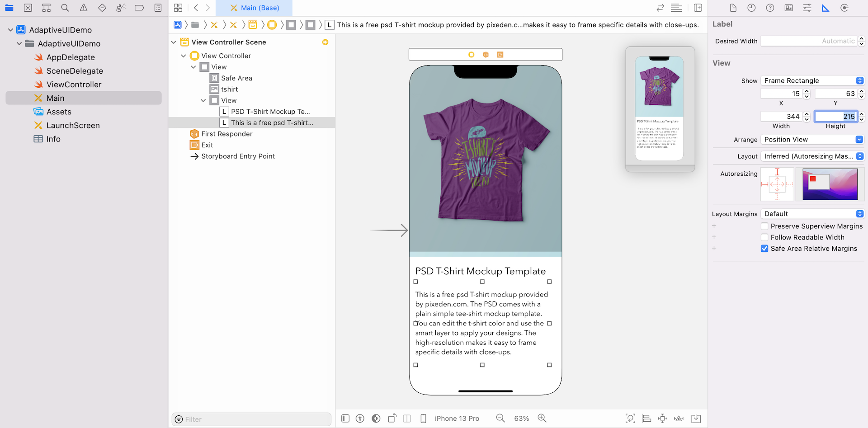Click the Zoom In magnifier icon
The width and height of the screenshot is (868, 428).
542,419
